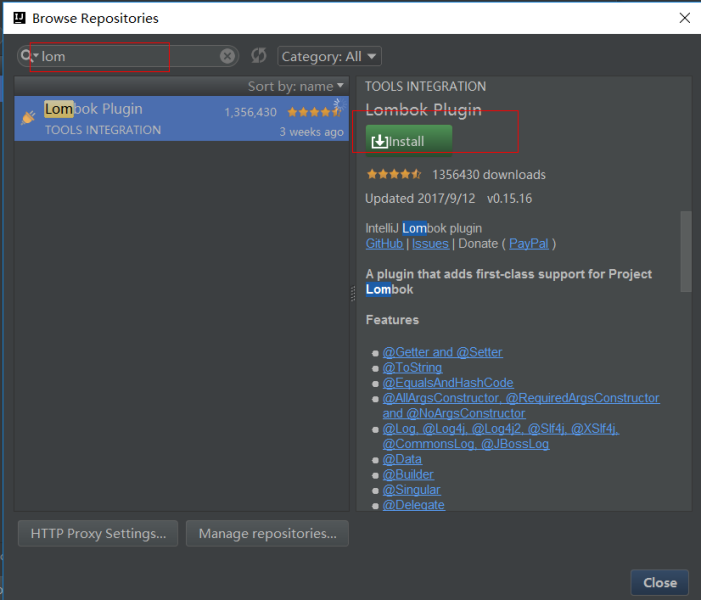Screen dimensions: 701x600
Task: Open the @Getter and @Setter link
Action: click(x=442, y=352)
